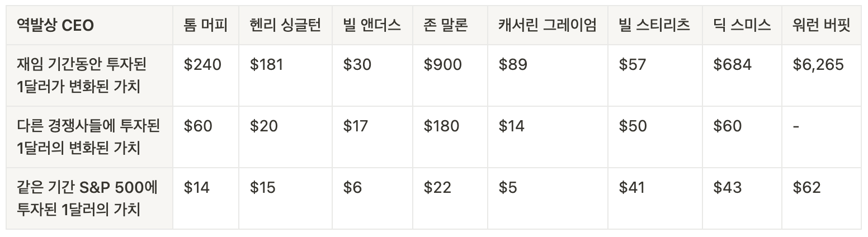Select the $6,265 cell for 워런 버핏
The width and height of the screenshot is (868, 237).
[x=822, y=76]
